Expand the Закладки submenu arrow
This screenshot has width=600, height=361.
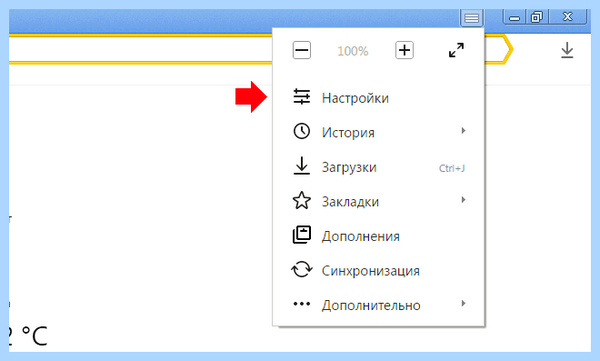pyautogui.click(x=463, y=200)
